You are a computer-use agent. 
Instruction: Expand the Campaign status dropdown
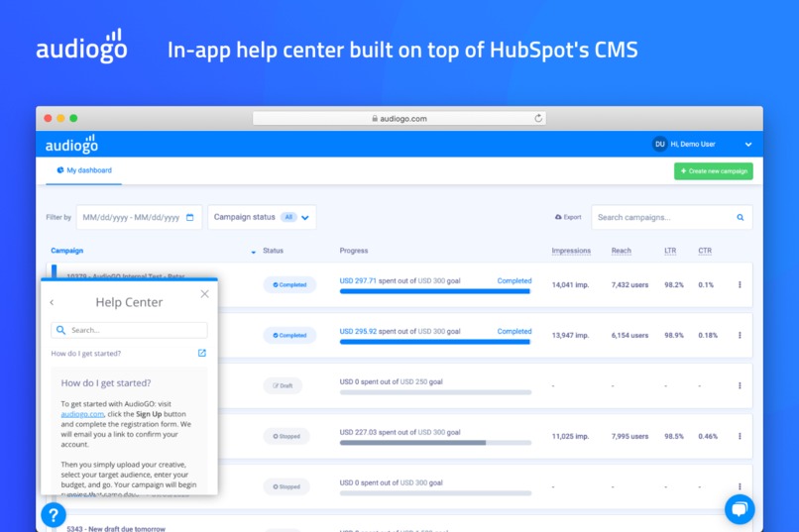[262, 217]
